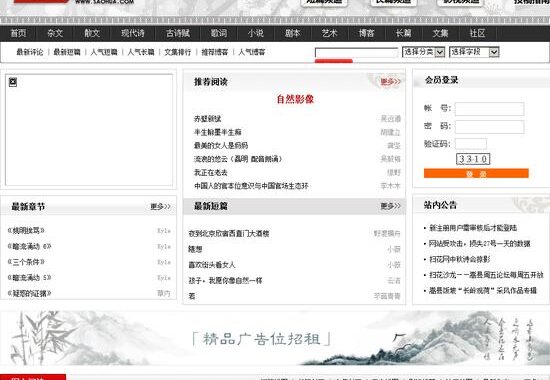Click the 人气短篇 sub-navigation link
The image size is (550, 380).
coord(104,52)
